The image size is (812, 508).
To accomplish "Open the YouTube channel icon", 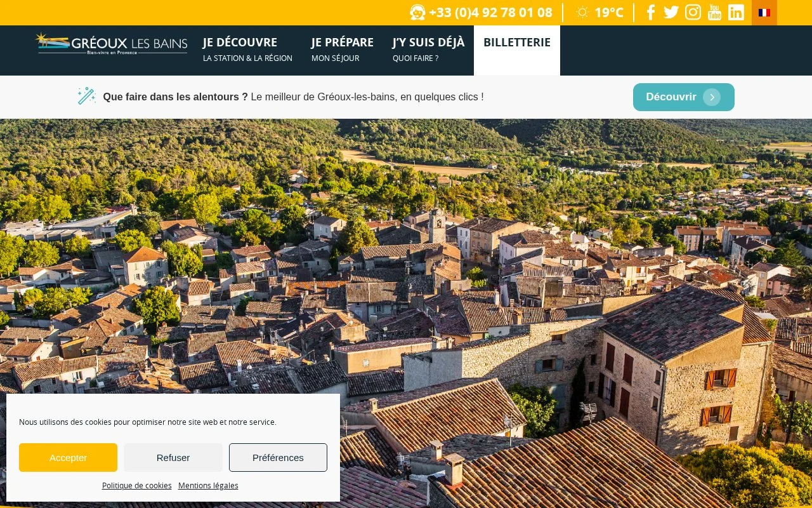I will (715, 13).
